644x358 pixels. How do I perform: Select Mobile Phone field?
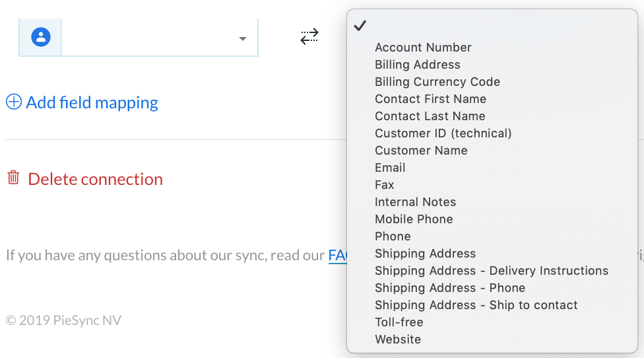click(414, 219)
